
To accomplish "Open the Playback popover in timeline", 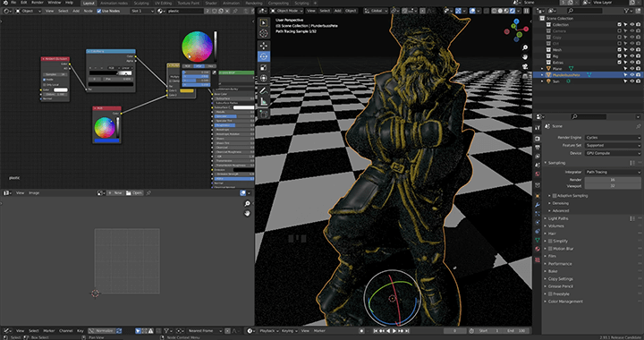I will (x=269, y=330).
